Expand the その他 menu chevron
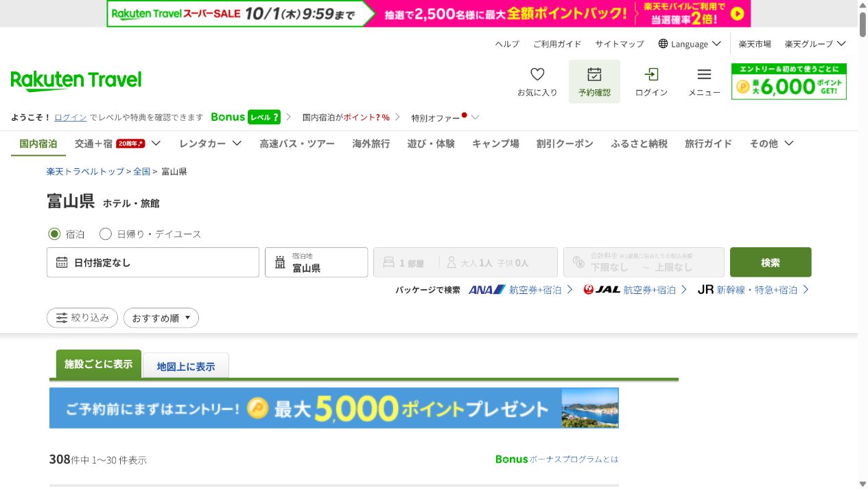The image size is (868, 489). (789, 144)
